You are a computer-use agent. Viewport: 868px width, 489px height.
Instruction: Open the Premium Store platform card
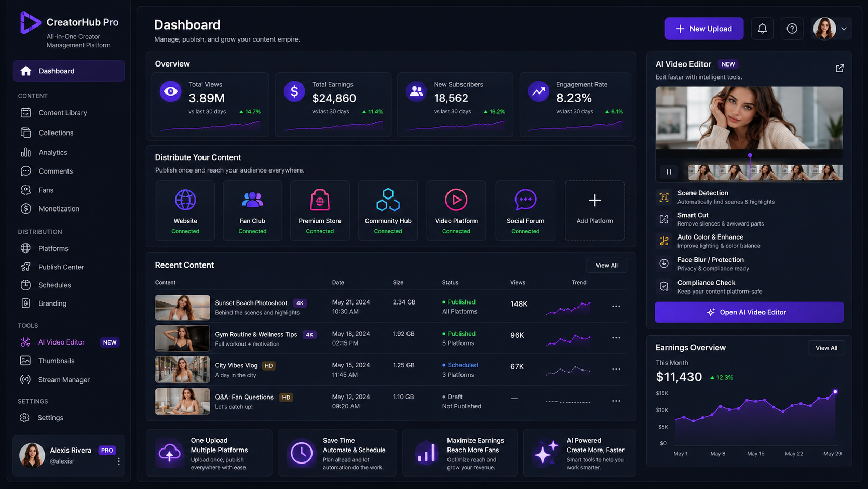tap(320, 210)
